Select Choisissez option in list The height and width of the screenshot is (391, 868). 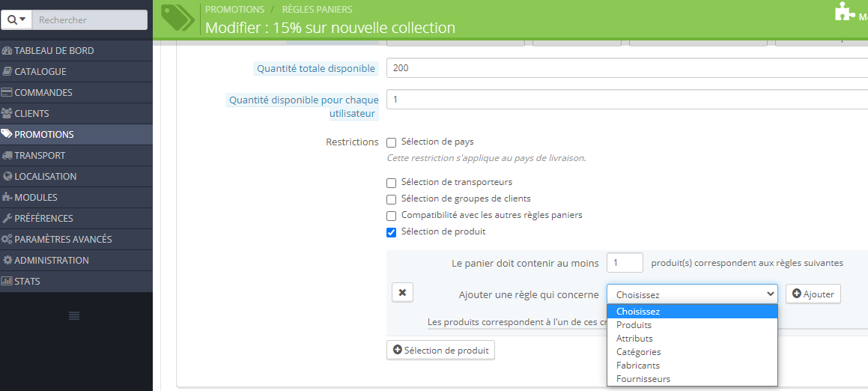(x=693, y=312)
